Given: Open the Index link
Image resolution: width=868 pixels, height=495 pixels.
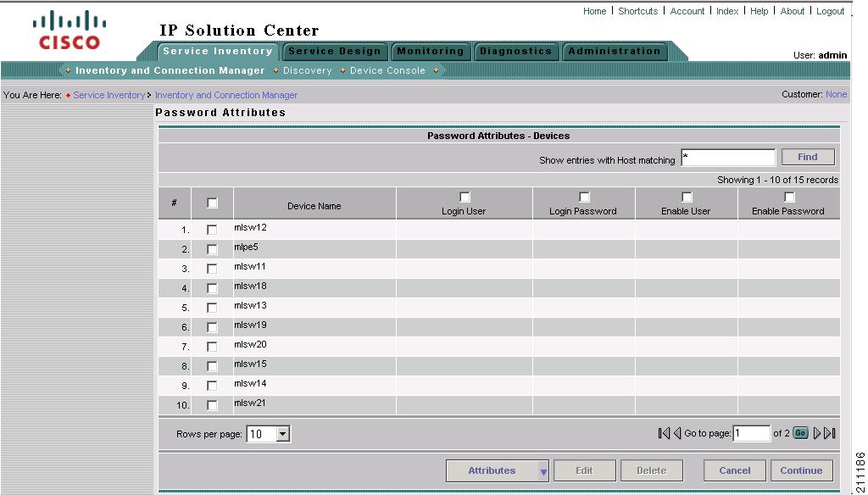Looking at the screenshot, I should click(727, 11).
